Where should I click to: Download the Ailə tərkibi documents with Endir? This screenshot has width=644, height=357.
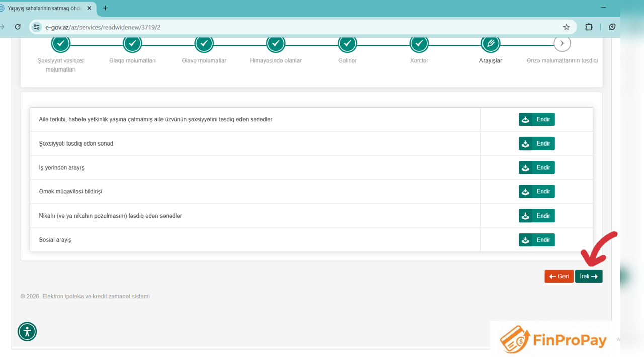click(x=537, y=119)
